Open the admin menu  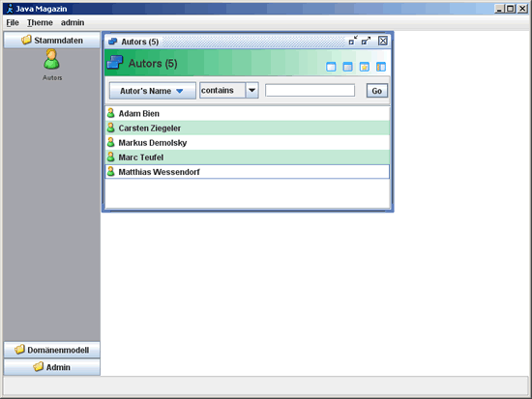73,23
